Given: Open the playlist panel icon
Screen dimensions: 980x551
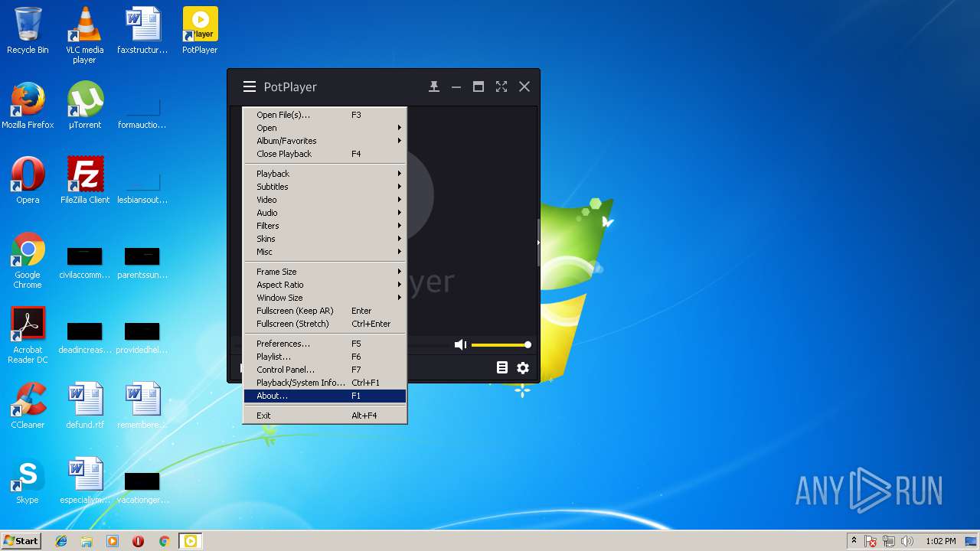Looking at the screenshot, I should [x=502, y=368].
